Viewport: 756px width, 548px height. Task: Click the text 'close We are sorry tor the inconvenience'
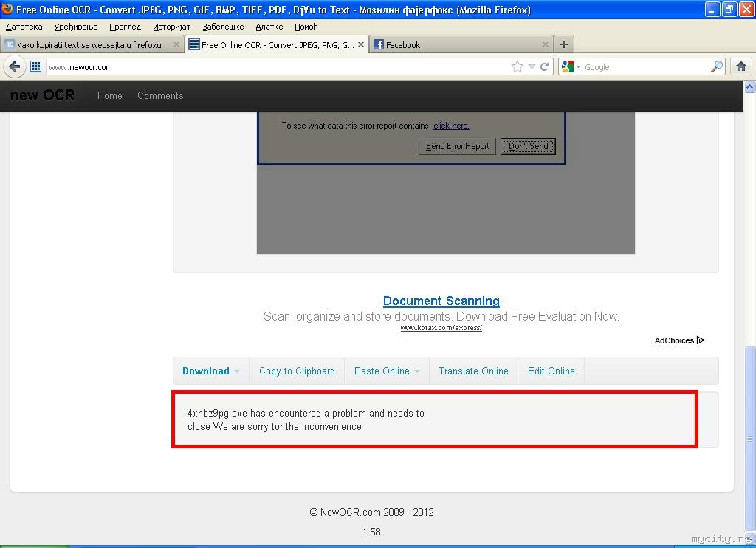275,426
